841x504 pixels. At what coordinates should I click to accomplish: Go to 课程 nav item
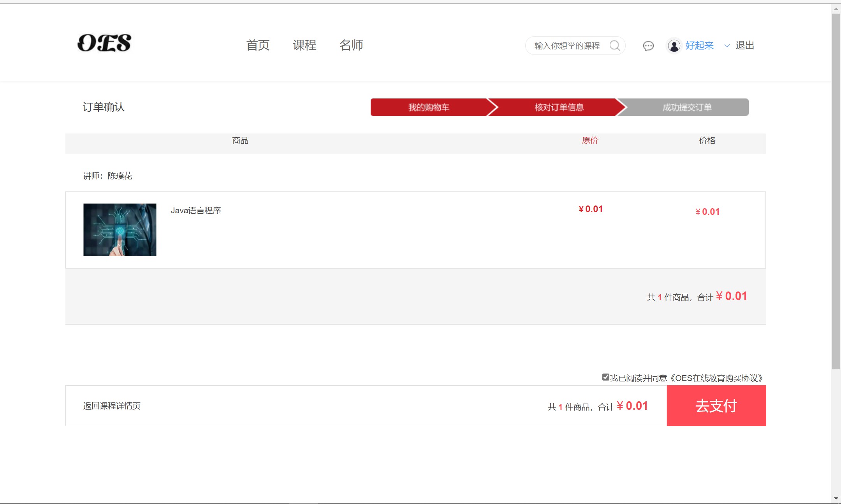(x=304, y=45)
